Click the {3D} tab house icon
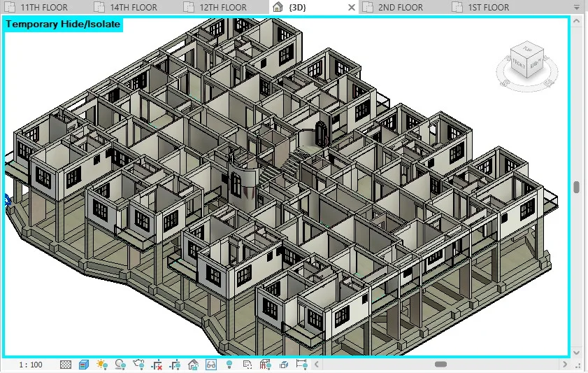This screenshot has height=373, width=588. point(278,7)
